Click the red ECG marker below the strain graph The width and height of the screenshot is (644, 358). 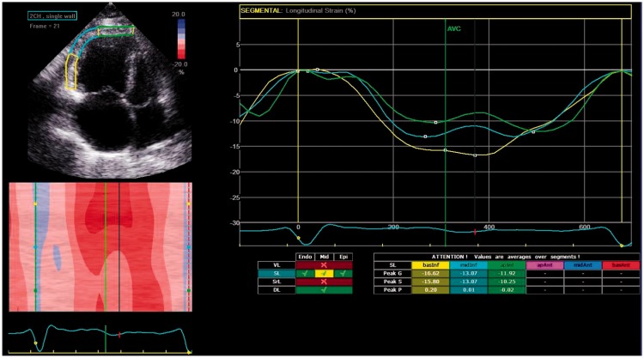pos(475,232)
